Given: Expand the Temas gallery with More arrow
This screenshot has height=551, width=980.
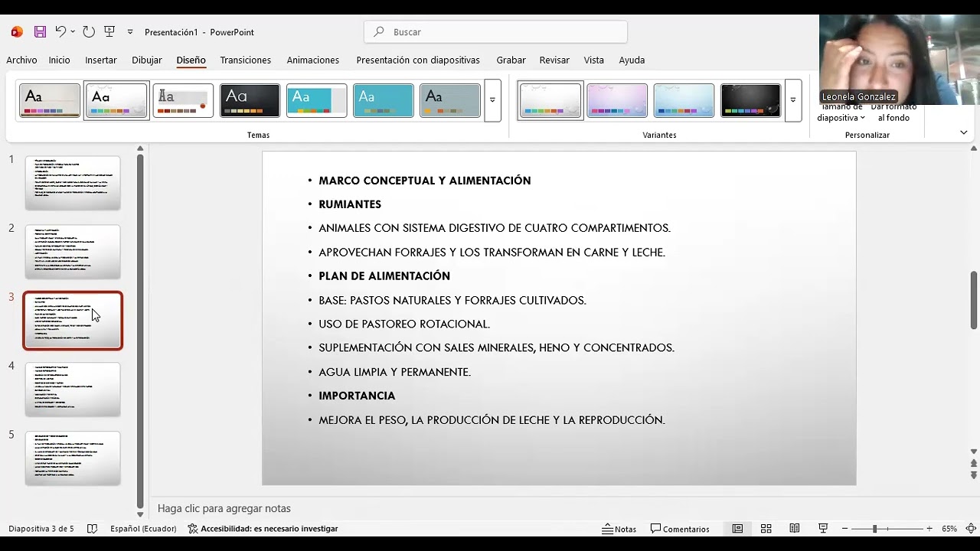Looking at the screenshot, I should coord(492,100).
